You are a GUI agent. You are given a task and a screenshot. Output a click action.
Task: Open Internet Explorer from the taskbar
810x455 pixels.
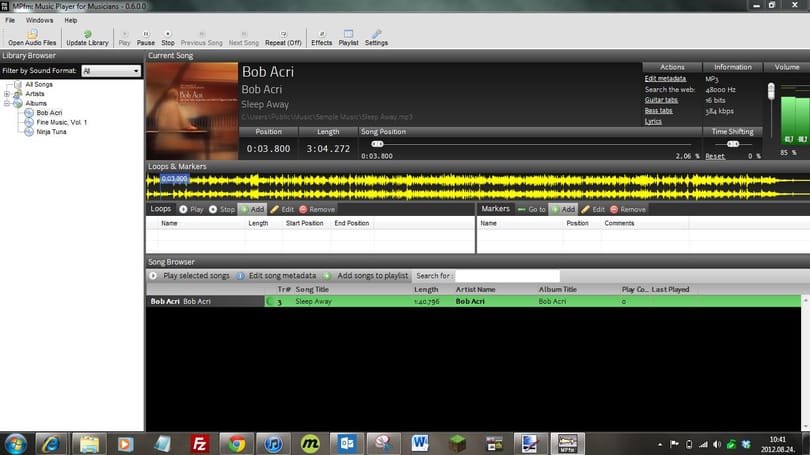pos(51,444)
